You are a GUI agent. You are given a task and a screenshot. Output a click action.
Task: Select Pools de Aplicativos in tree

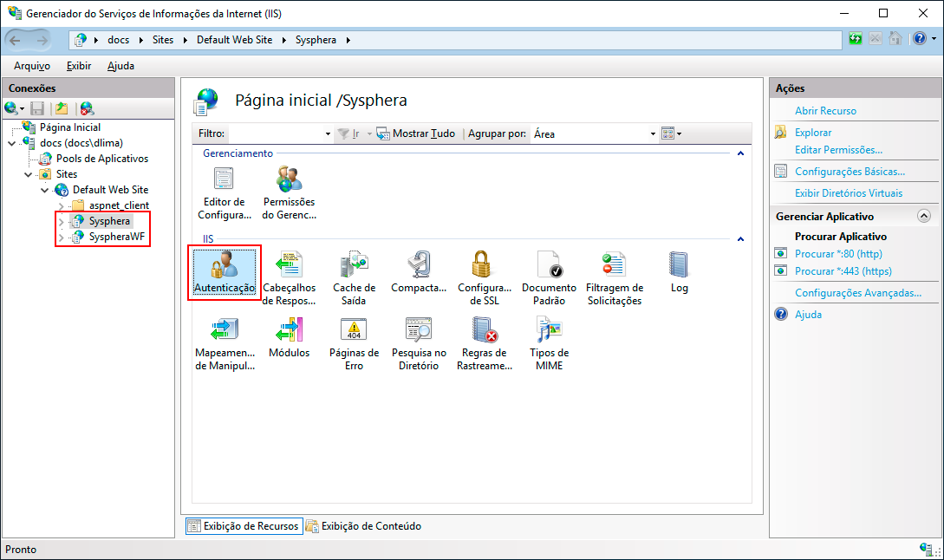coord(102,159)
